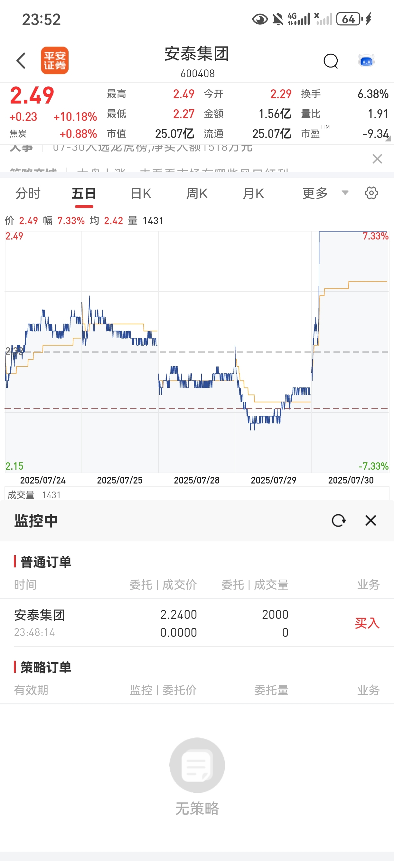The image size is (394, 868).
Task: Select the 月K chart tab
Action: (x=253, y=193)
